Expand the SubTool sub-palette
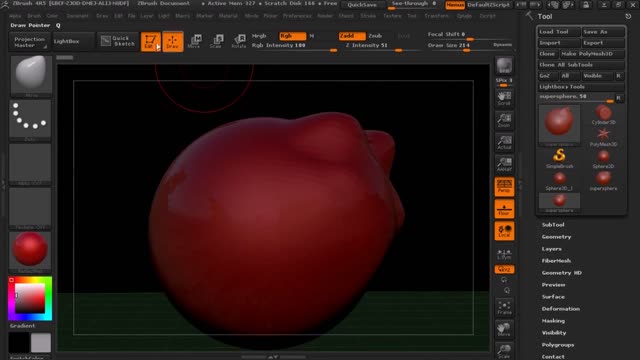The height and width of the screenshot is (360, 640). point(553,225)
